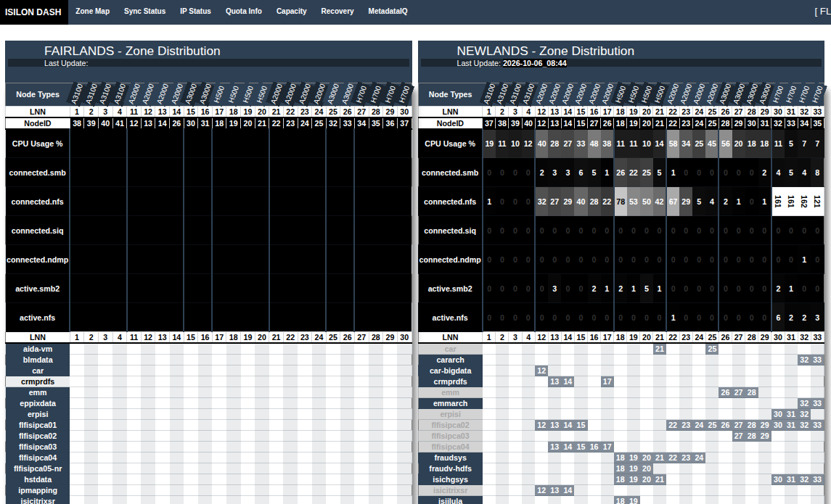The height and width of the screenshot is (504, 831).
Task: Open the Capacity page
Action: [292, 11]
